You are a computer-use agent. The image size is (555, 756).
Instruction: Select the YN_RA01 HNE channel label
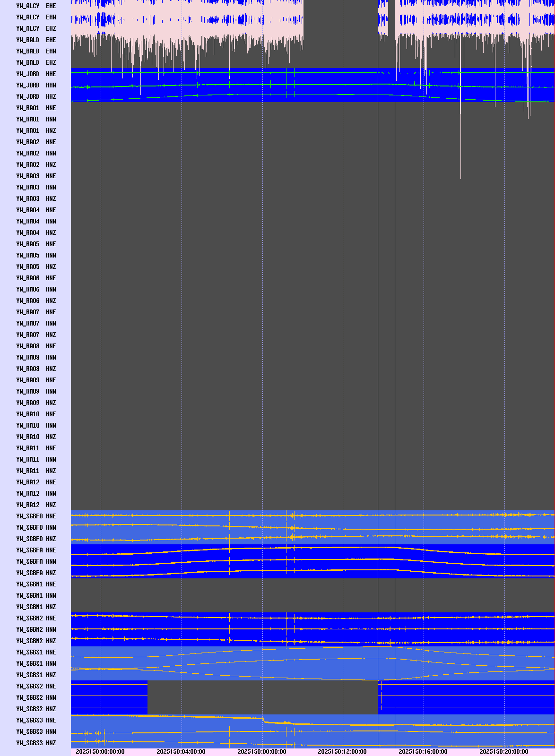[36, 108]
